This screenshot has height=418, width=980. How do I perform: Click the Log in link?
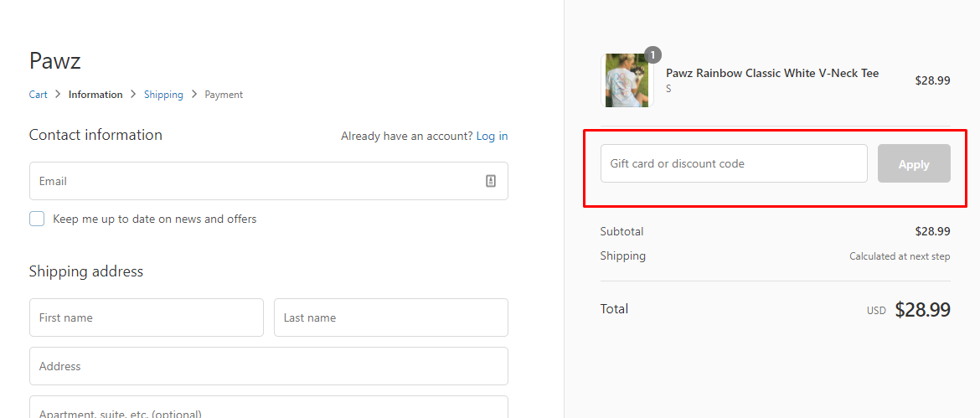click(x=492, y=136)
